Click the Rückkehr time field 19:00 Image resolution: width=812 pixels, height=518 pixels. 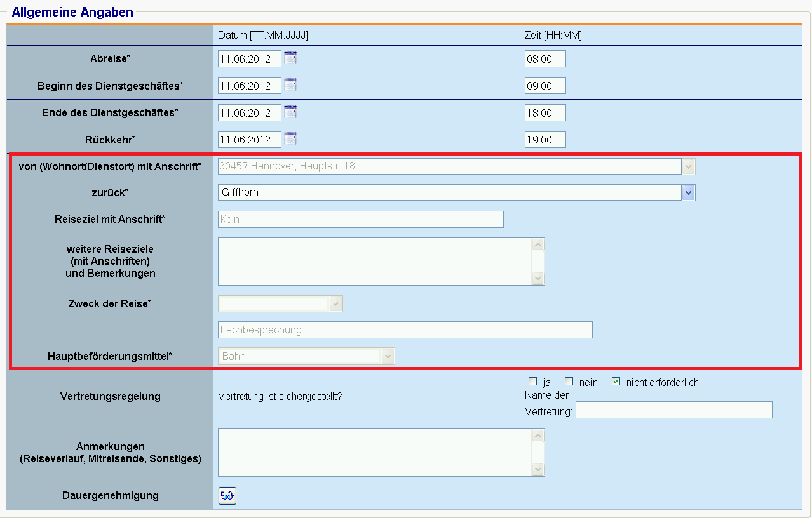pyautogui.click(x=545, y=140)
